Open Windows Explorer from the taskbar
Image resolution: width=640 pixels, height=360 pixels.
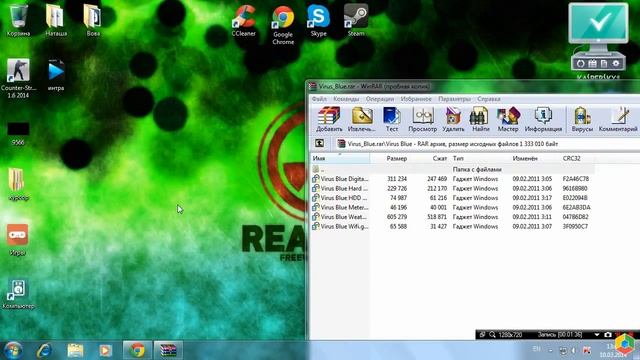point(75,351)
